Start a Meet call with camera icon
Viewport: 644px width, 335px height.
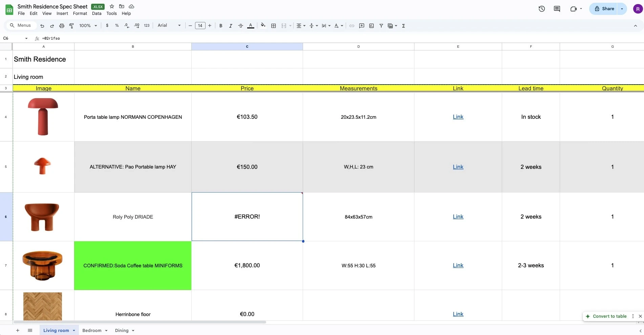click(x=574, y=9)
